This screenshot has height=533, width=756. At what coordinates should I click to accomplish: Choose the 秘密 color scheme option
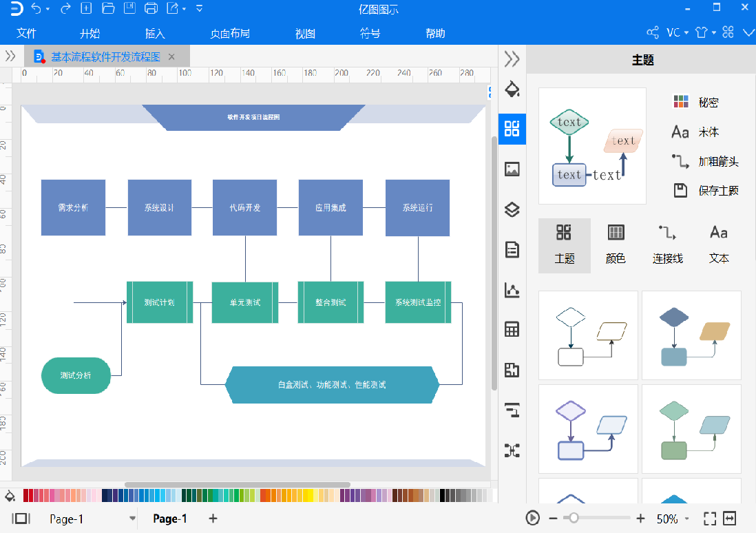(695, 102)
